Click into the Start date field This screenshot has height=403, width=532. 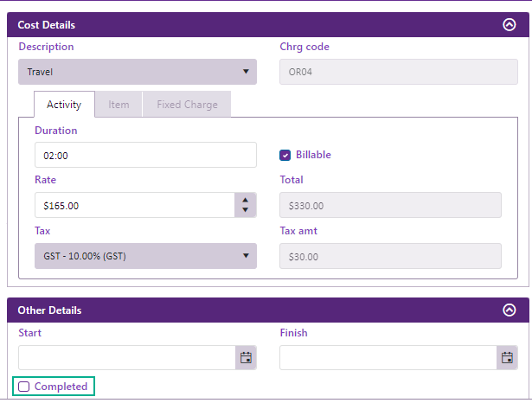click(126, 357)
